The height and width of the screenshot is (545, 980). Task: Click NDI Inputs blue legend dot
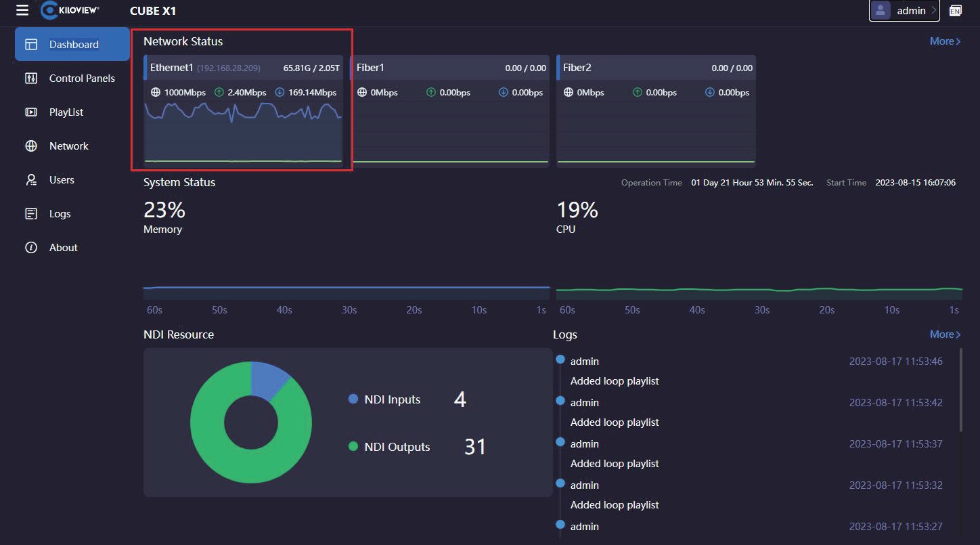coord(353,399)
